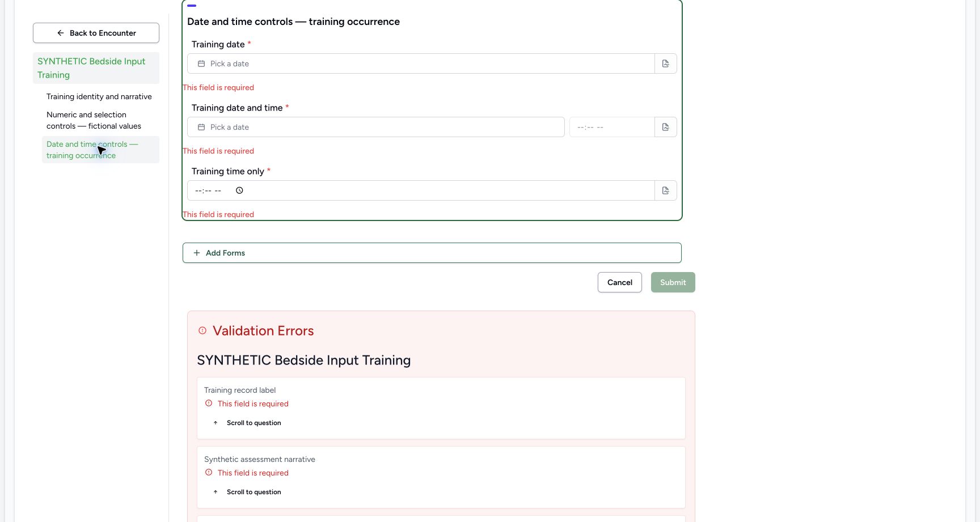Focus the Training time only input
Viewport: 980px width, 522px height.
(421, 190)
